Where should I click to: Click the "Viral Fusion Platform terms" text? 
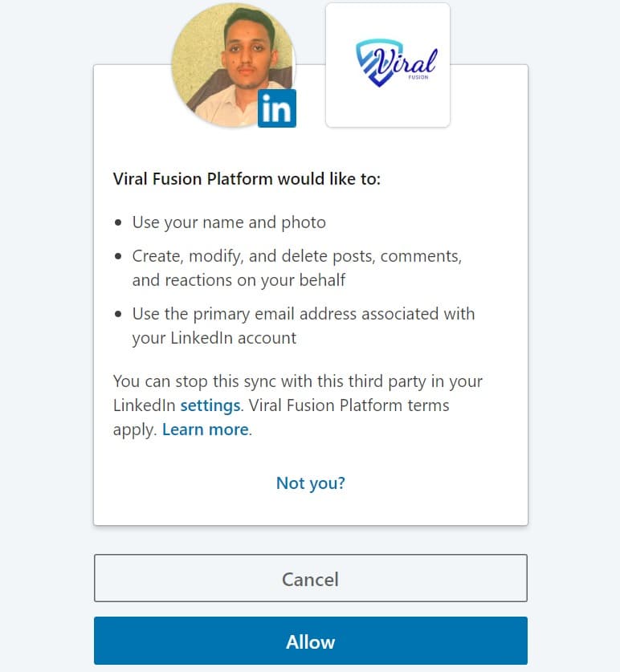[349, 405]
